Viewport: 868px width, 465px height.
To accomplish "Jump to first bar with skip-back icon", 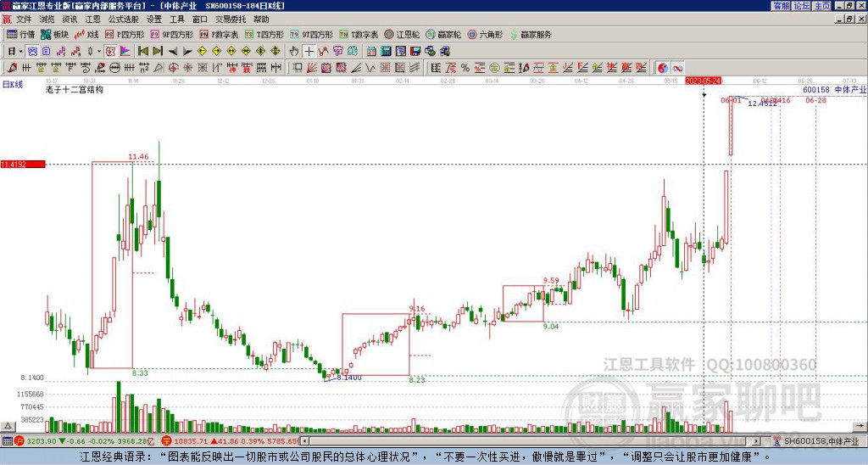I will [x=142, y=51].
